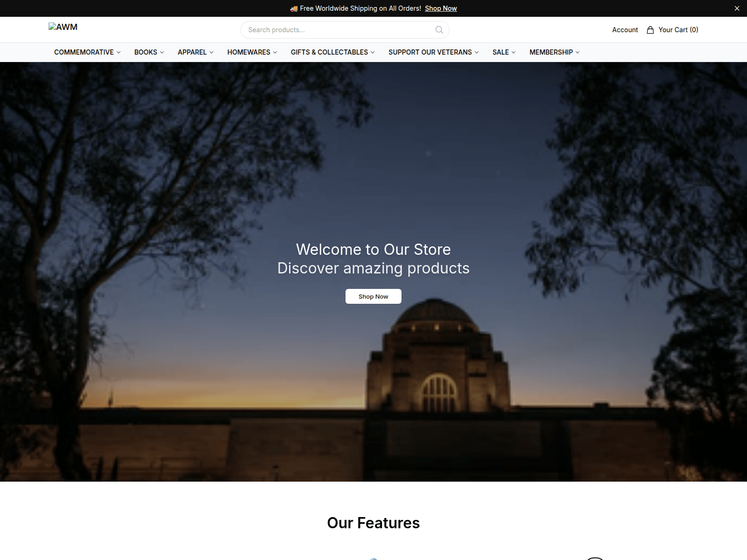Expand the Support Our Veterans chevron

(x=477, y=52)
